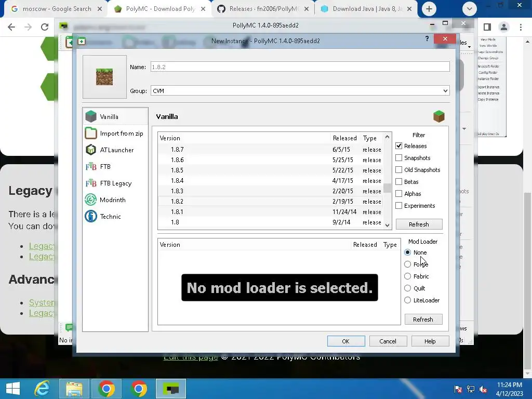Go back in Chrome
This screenshot has width=532, height=399.
[x=11, y=27]
